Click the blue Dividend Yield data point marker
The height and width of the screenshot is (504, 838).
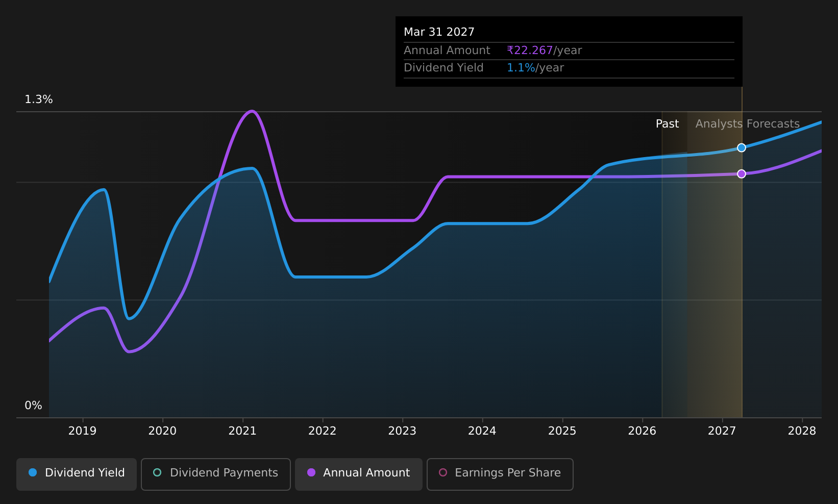(x=742, y=148)
